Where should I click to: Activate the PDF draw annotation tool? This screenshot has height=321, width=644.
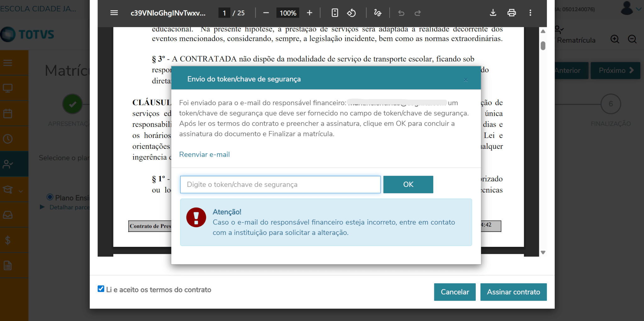(378, 13)
